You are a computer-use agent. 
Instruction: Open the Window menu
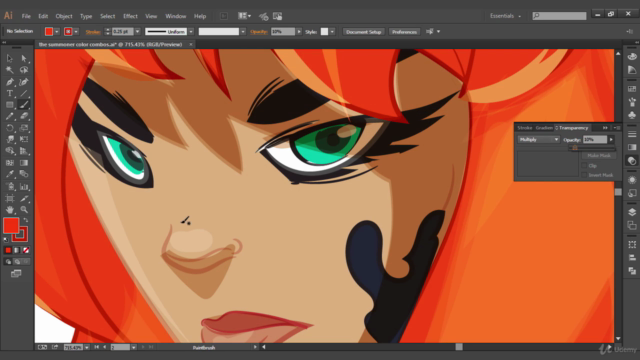[176, 16]
